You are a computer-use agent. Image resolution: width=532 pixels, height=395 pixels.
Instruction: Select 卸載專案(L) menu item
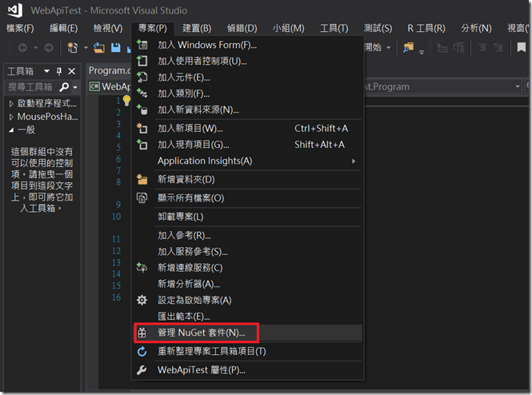pos(248,217)
